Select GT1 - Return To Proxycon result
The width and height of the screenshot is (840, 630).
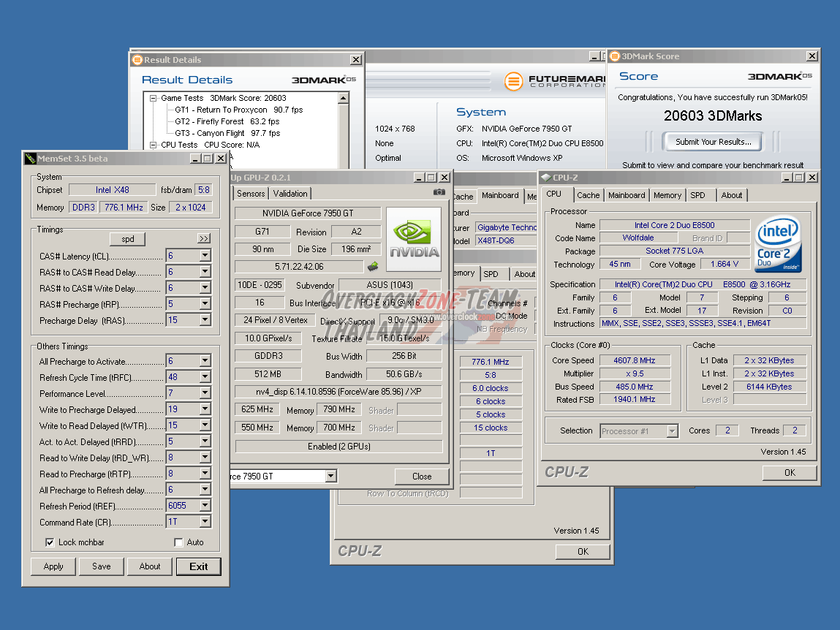click(x=238, y=110)
